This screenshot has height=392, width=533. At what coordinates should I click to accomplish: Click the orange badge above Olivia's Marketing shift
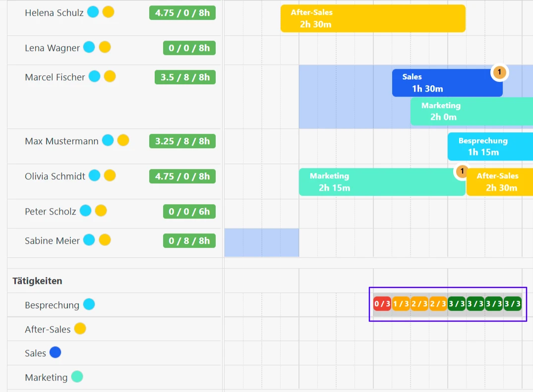click(462, 171)
